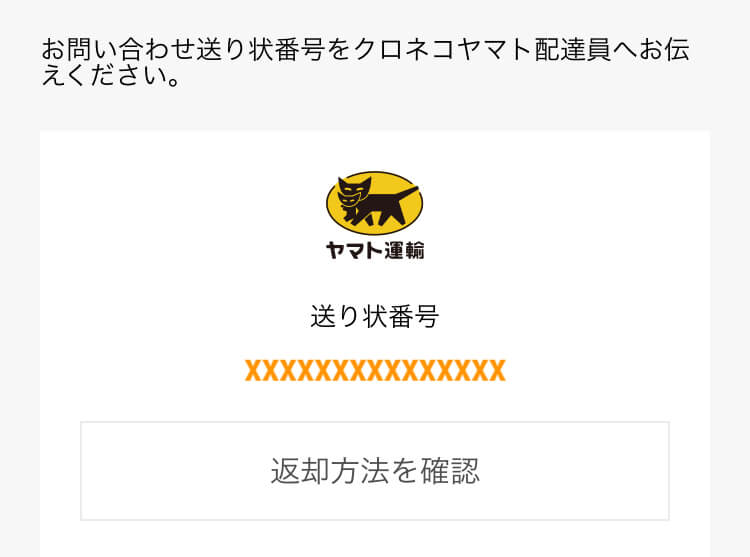Click the orange XXXXXXXXXXXXXXX tracking number
The width and height of the screenshot is (750, 557).
[375, 371]
